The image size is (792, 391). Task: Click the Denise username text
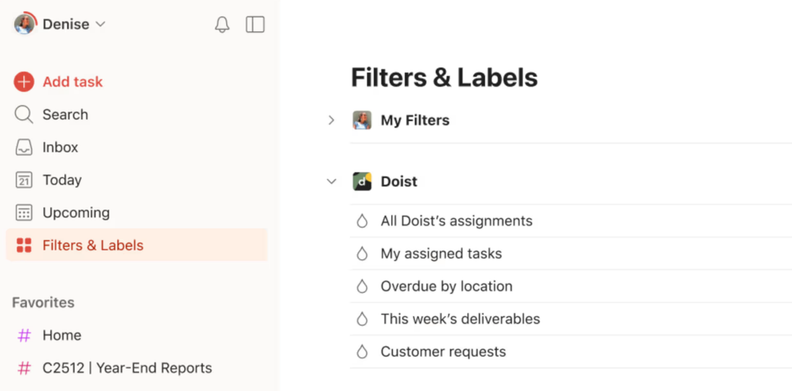click(66, 24)
